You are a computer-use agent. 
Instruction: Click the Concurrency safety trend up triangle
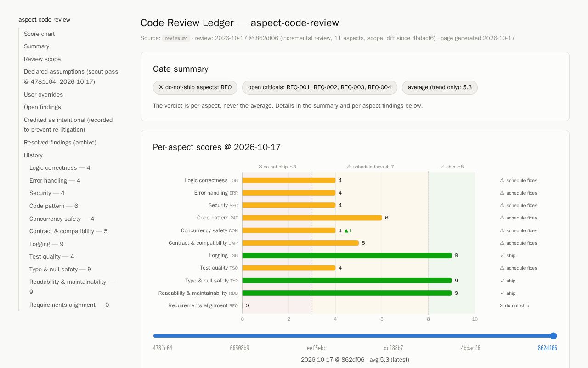(x=346, y=230)
